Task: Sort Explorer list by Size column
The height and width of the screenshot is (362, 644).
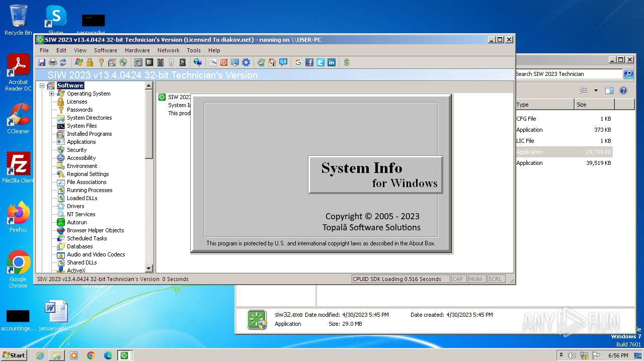Action: click(594, 105)
